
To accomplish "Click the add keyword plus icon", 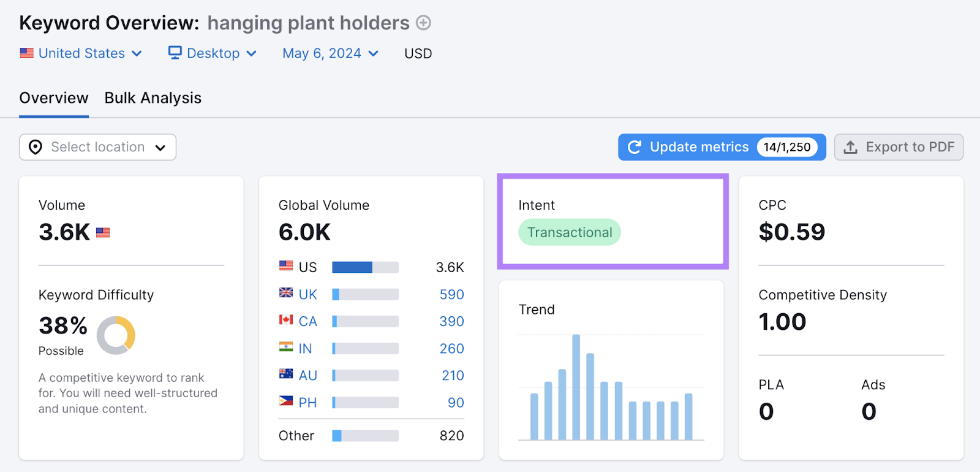I will [423, 23].
